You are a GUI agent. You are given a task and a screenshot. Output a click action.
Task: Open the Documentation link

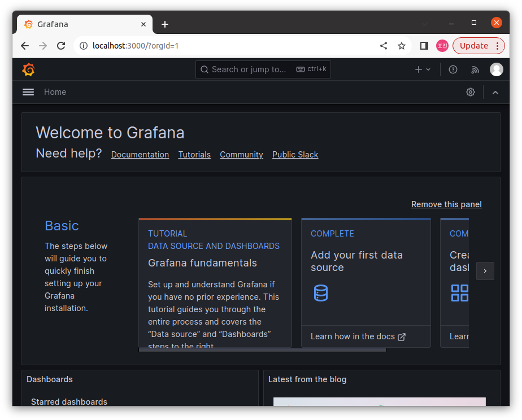tap(140, 155)
